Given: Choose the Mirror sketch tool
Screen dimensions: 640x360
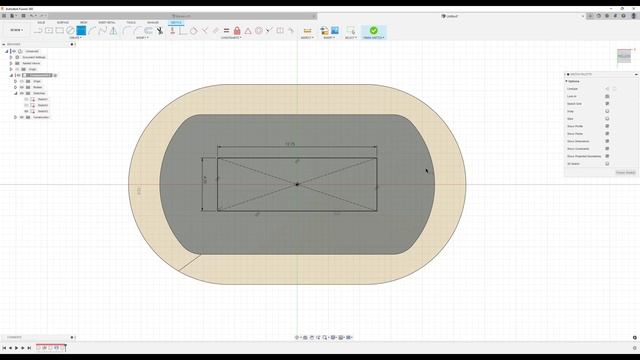Looking at the screenshot, I should [x=113, y=31].
